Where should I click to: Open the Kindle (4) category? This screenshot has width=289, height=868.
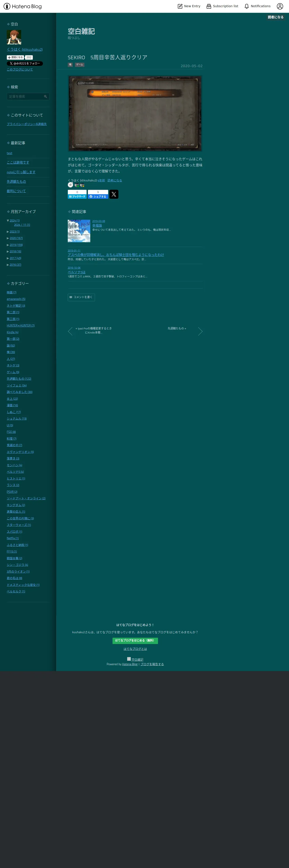12,332
